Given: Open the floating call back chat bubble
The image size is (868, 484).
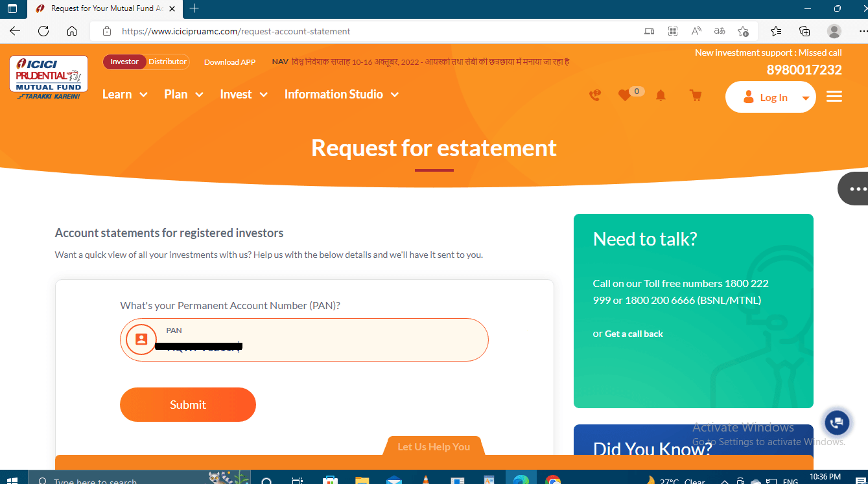Looking at the screenshot, I should [836, 422].
